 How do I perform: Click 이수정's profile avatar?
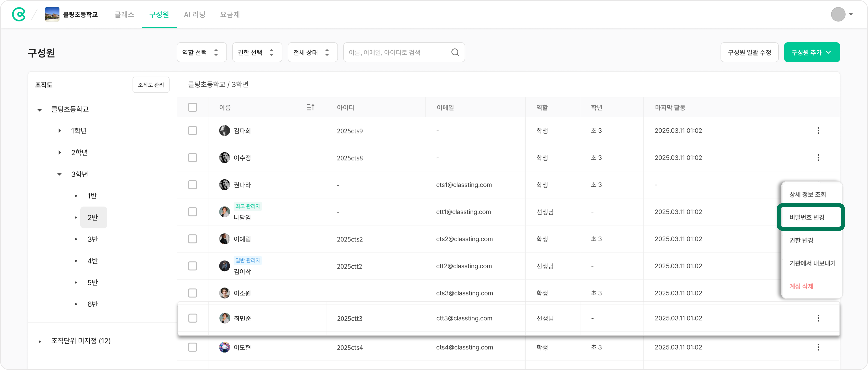click(224, 157)
